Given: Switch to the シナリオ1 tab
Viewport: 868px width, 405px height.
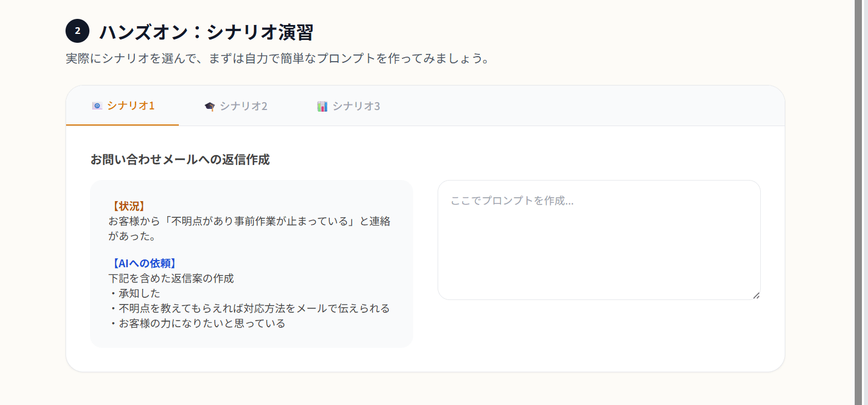Looking at the screenshot, I should [x=123, y=106].
